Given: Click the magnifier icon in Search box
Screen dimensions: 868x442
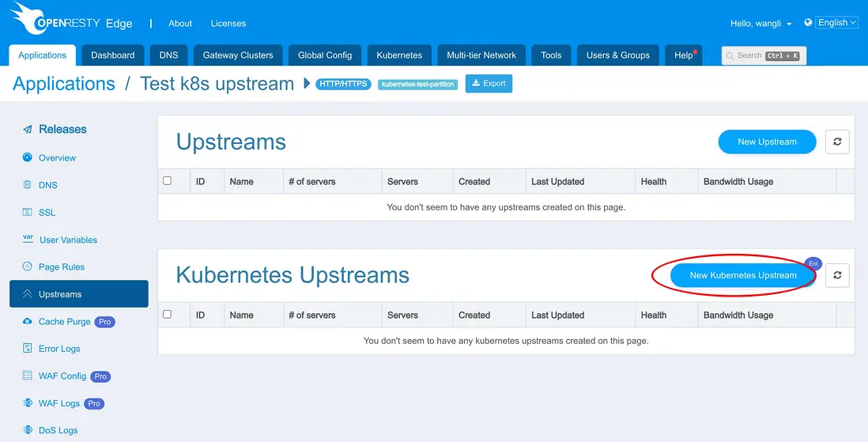Looking at the screenshot, I should click(x=730, y=56).
